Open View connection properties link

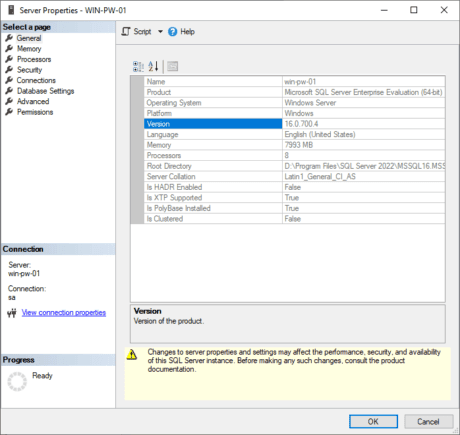[x=64, y=313]
